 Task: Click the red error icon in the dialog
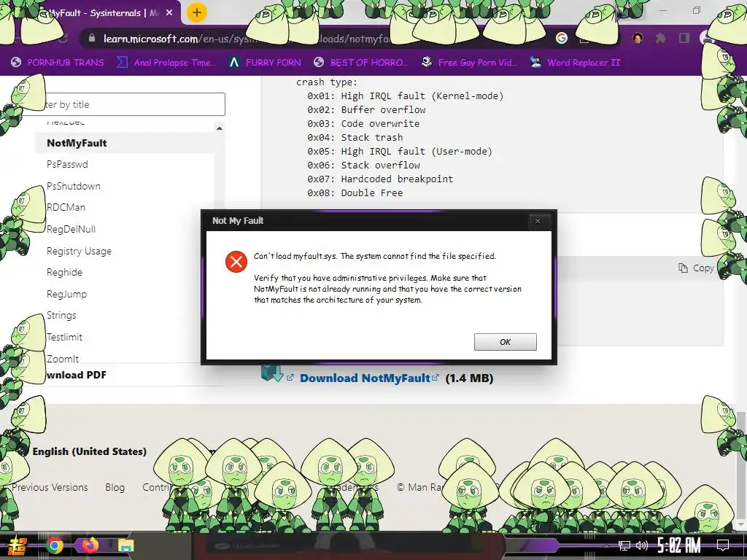236,262
